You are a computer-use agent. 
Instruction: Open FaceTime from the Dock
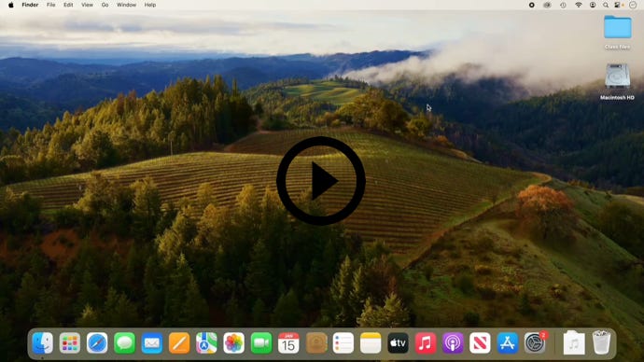261,342
